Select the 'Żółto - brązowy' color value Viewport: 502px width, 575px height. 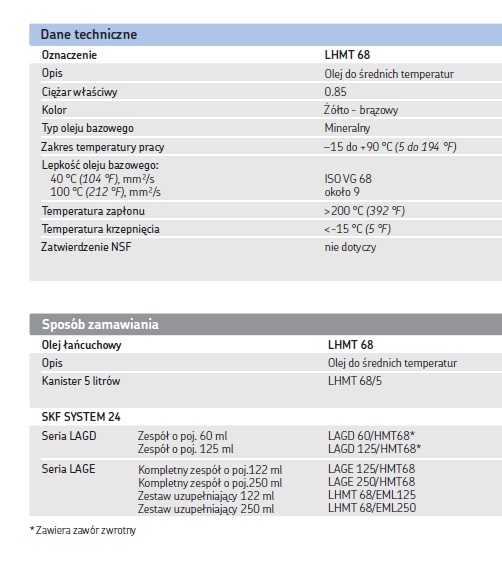click(x=361, y=110)
